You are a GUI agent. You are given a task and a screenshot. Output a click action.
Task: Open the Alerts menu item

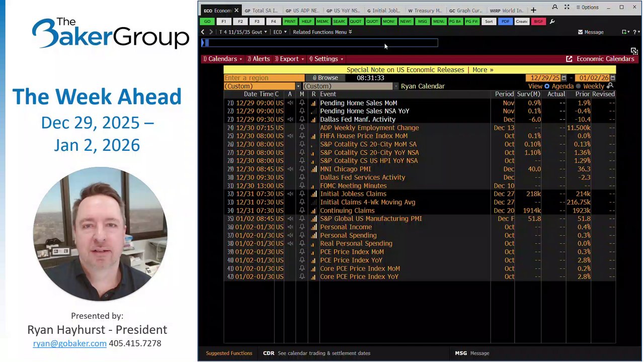[259, 59]
